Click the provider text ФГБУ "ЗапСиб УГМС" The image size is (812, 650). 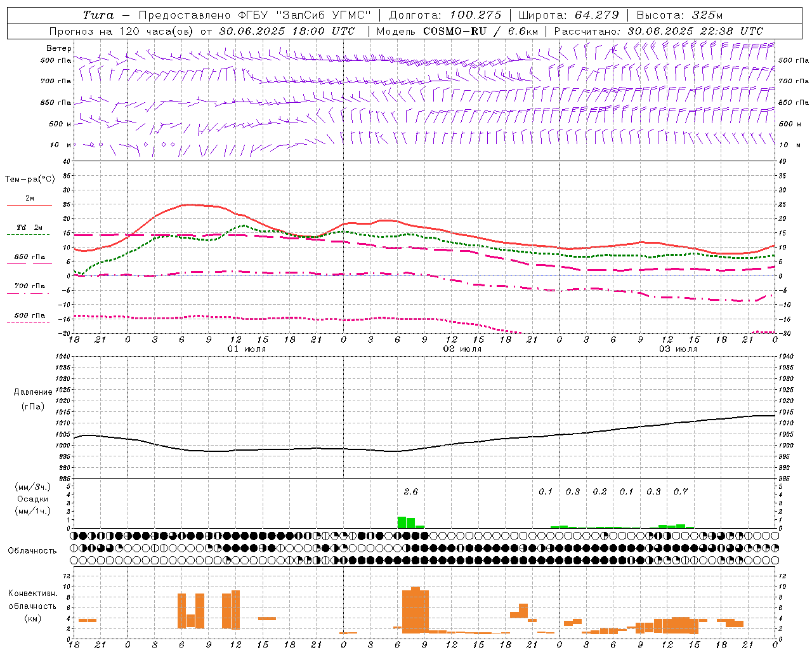pos(304,15)
